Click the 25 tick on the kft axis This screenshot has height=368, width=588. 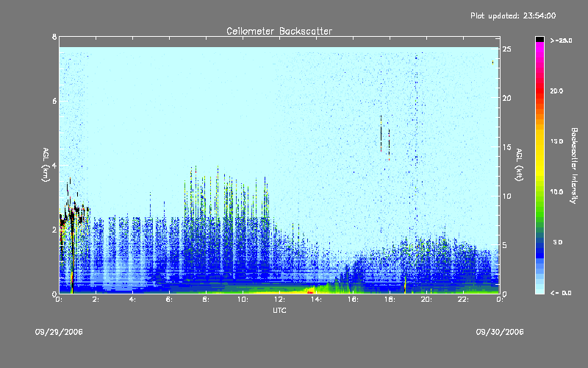pyautogui.click(x=506, y=49)
